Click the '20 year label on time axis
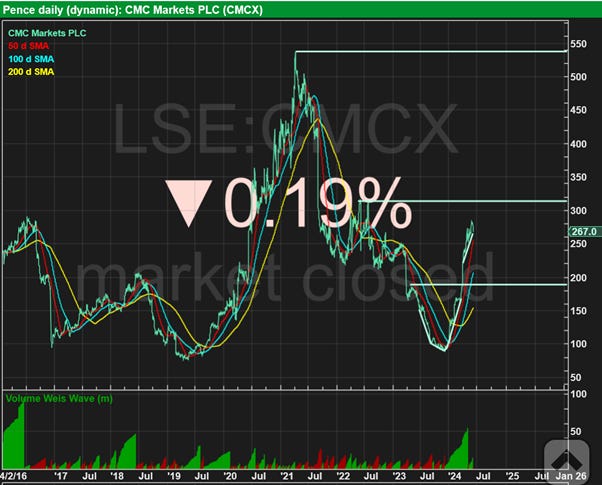Screen dimensions: 602x485 pos(230,476)
